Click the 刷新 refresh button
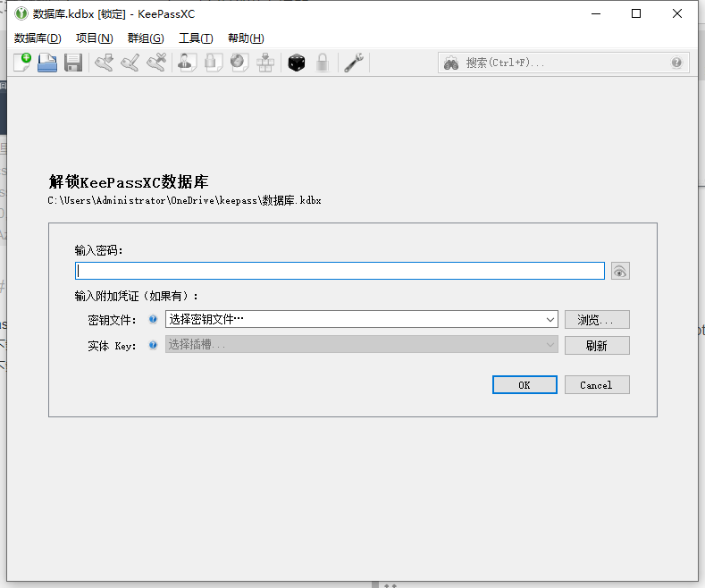705x588 pixels. click(x=597, y=345)
